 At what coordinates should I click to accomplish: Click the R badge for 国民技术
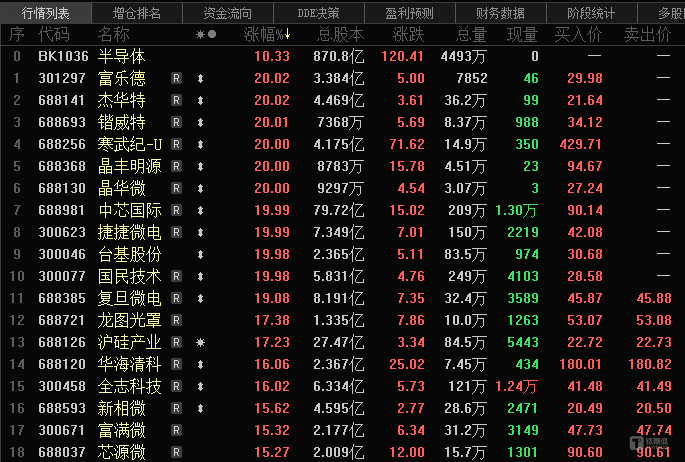(176, 276)
